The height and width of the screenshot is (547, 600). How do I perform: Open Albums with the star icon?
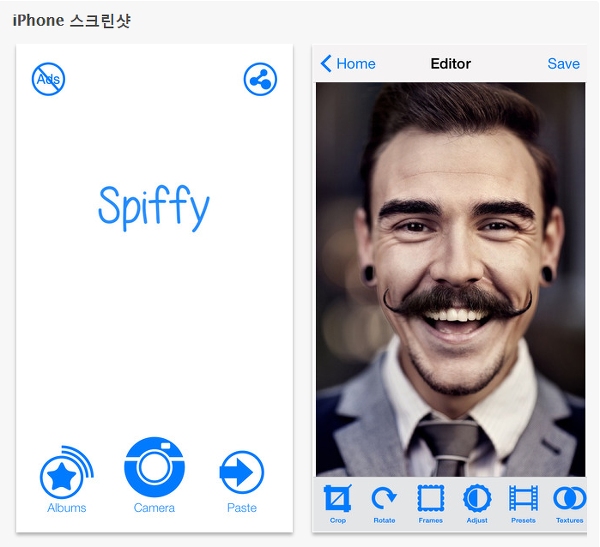tap(67, 473)
